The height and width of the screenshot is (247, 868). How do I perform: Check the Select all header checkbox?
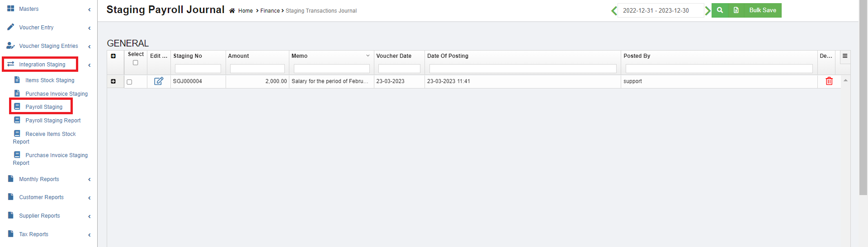pyautogui.click(x=135, y=63)
